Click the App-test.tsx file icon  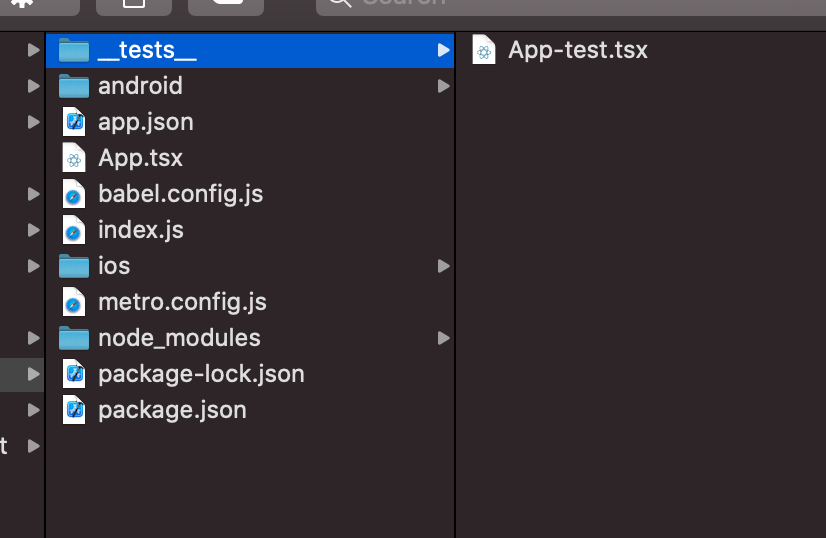pyautogui.click(x=484, y=50)
